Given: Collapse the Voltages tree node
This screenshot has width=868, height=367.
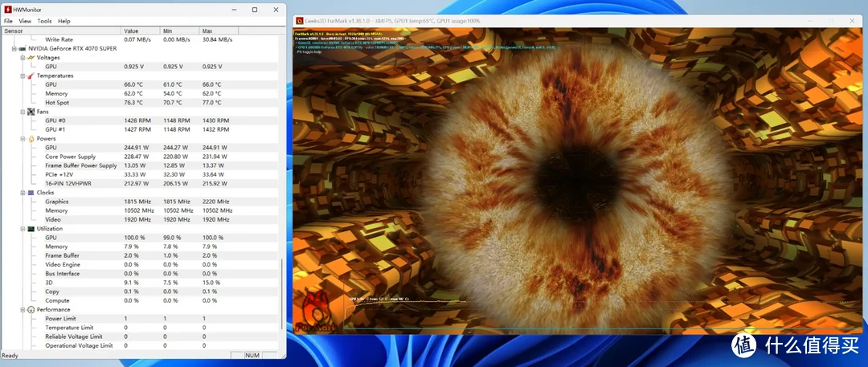Looking at the screenshot, I should click(23, 58).
